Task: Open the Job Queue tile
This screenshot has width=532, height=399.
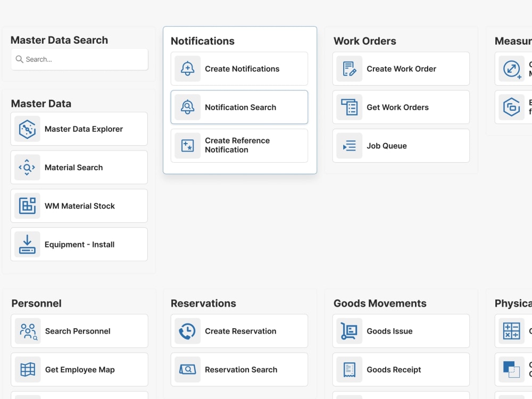Action: pyautogui.click(x=401, y=145)
